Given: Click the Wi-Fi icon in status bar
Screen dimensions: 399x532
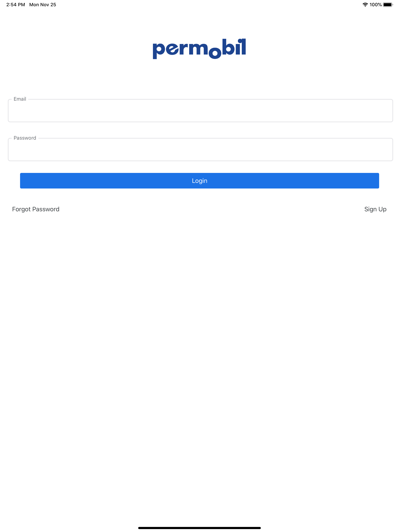Looking at the screenshot, I should (365, 4).
